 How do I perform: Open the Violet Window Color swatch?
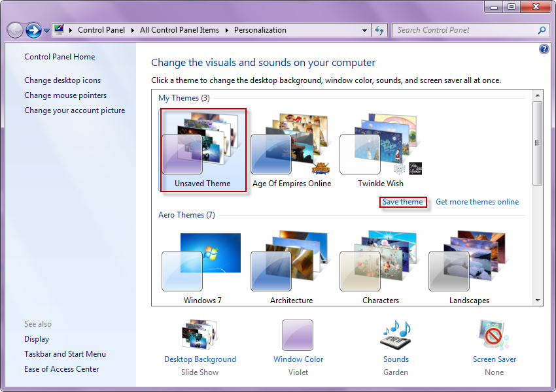[298, 335]
